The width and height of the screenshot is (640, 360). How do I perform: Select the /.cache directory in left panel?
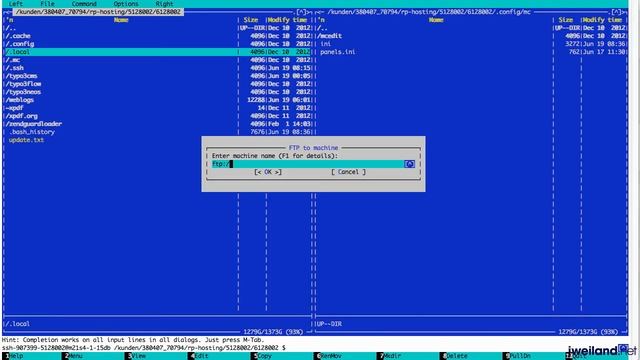pos(158,36)
